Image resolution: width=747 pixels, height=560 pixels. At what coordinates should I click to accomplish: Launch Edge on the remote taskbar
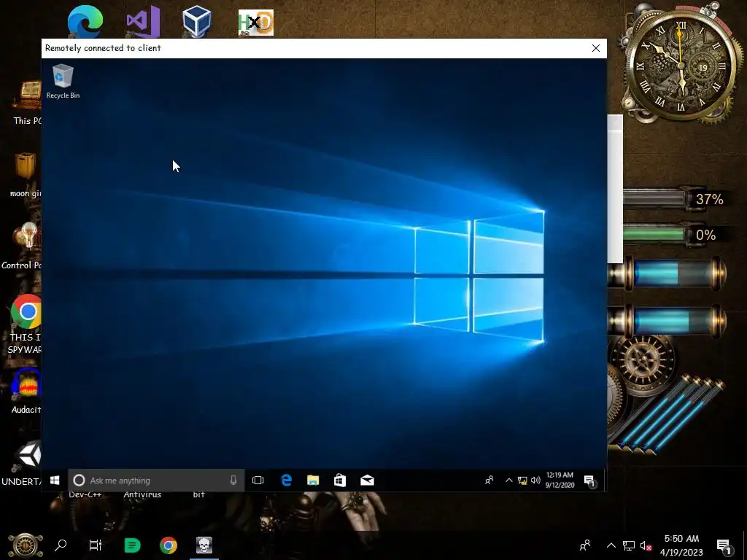click(x=286, y=481)
